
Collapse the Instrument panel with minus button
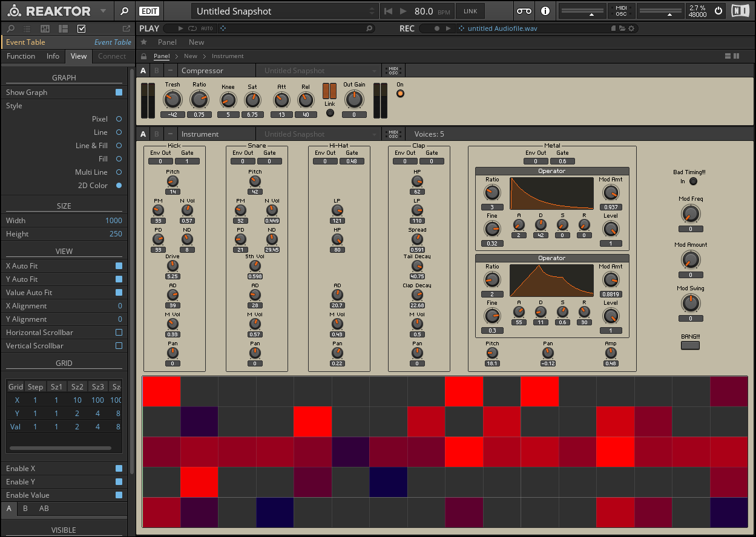(170, 134)
